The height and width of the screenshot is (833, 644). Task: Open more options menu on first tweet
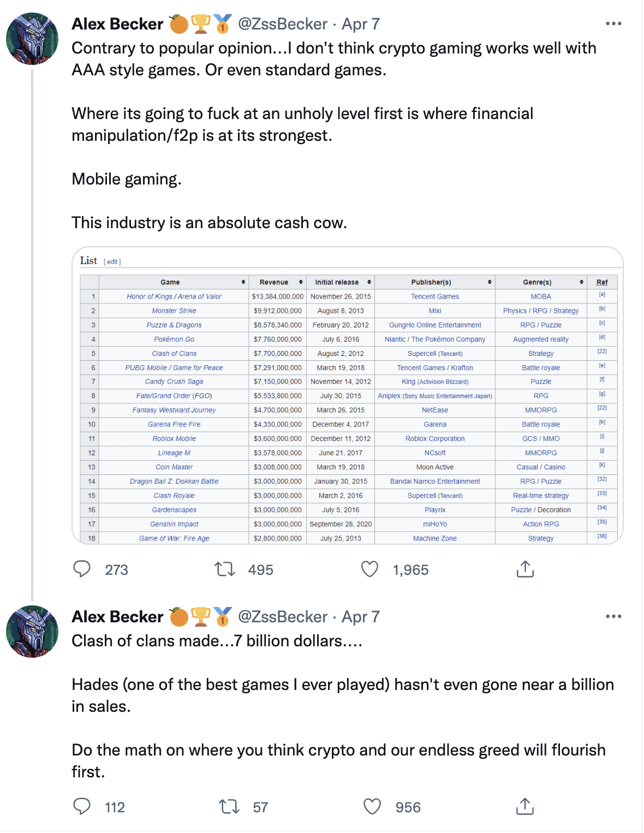(x=613, y=24)
